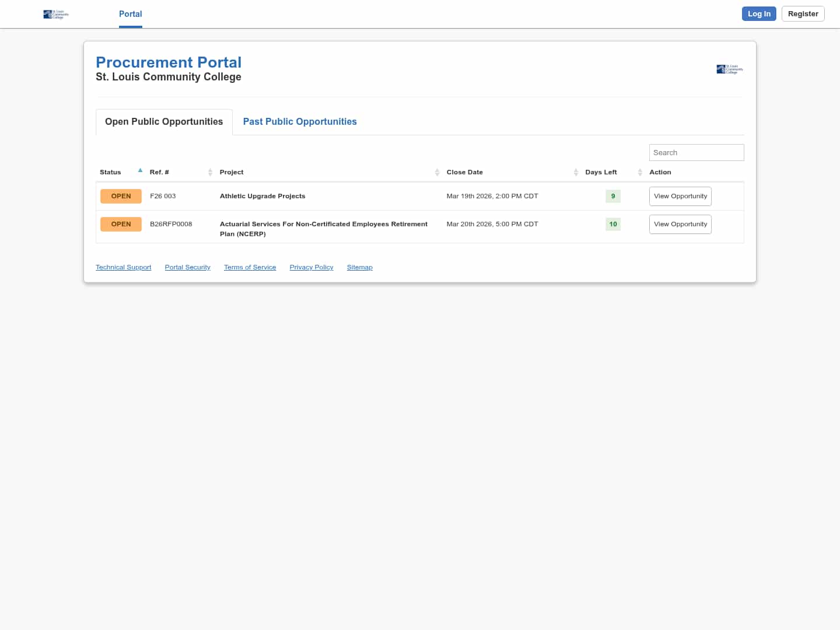Focus the Search input field

[696, 152]
